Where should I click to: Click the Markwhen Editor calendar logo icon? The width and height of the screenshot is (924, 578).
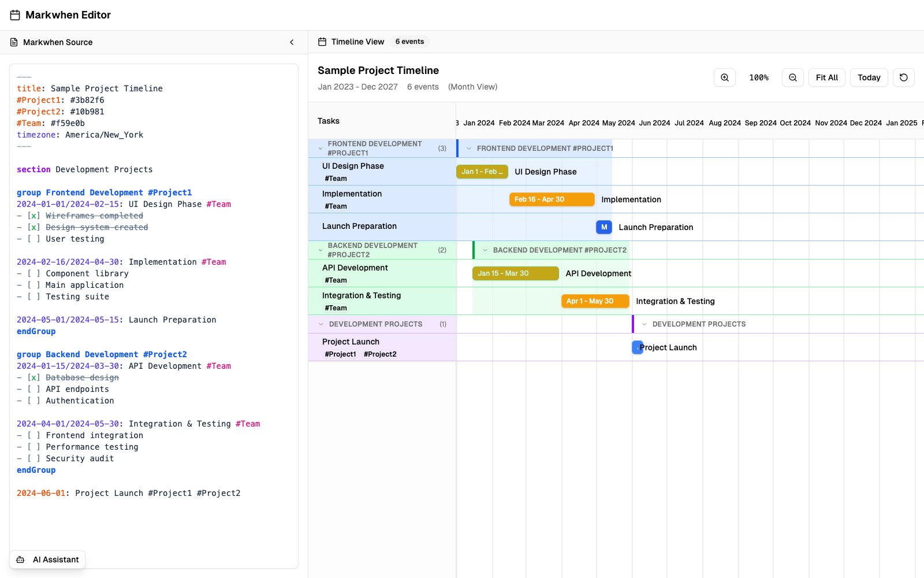click(x=15, y=15)
